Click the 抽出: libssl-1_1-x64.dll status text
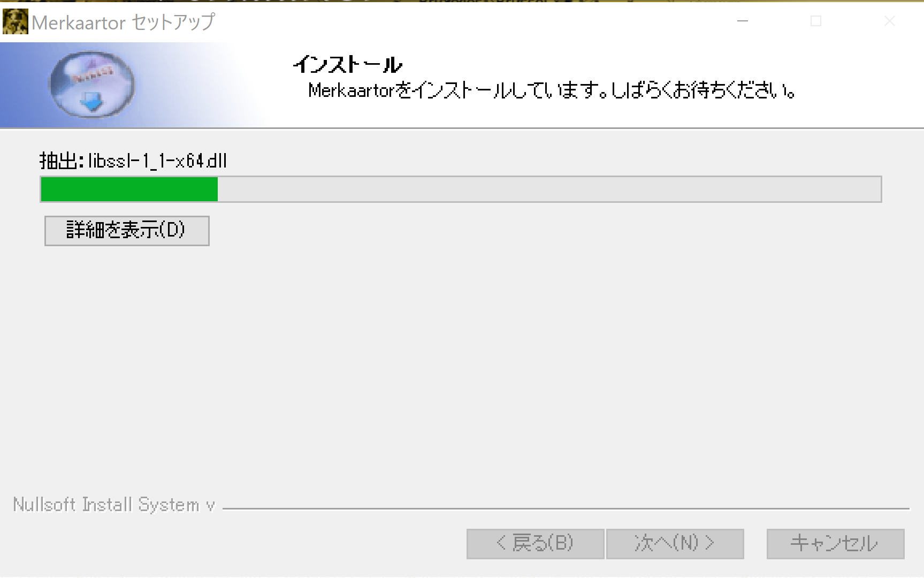The width and height of the screenshot is (924, 578). (133, 161)
